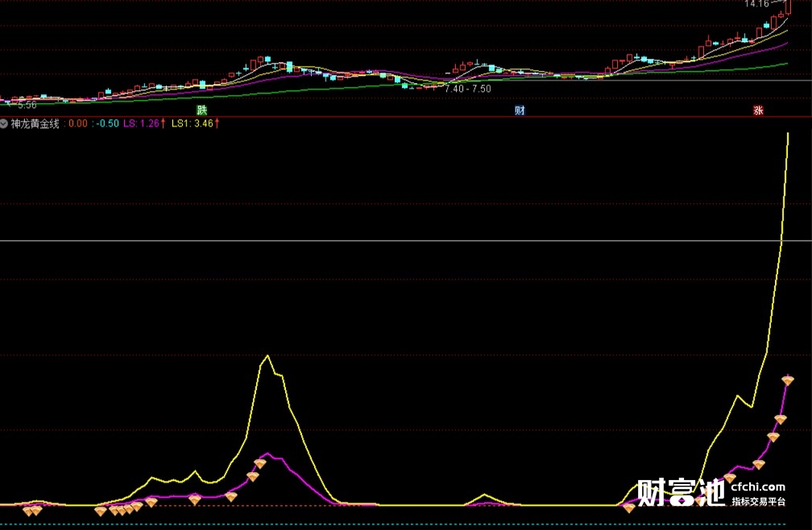
Task: Click the blue 财 marker icon
Action: coord(520,110)
